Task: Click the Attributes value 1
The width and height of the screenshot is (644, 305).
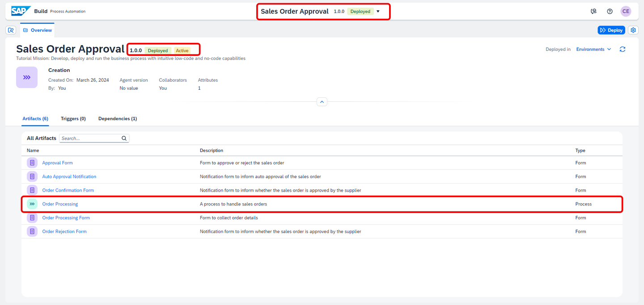Action: [199, 88]
